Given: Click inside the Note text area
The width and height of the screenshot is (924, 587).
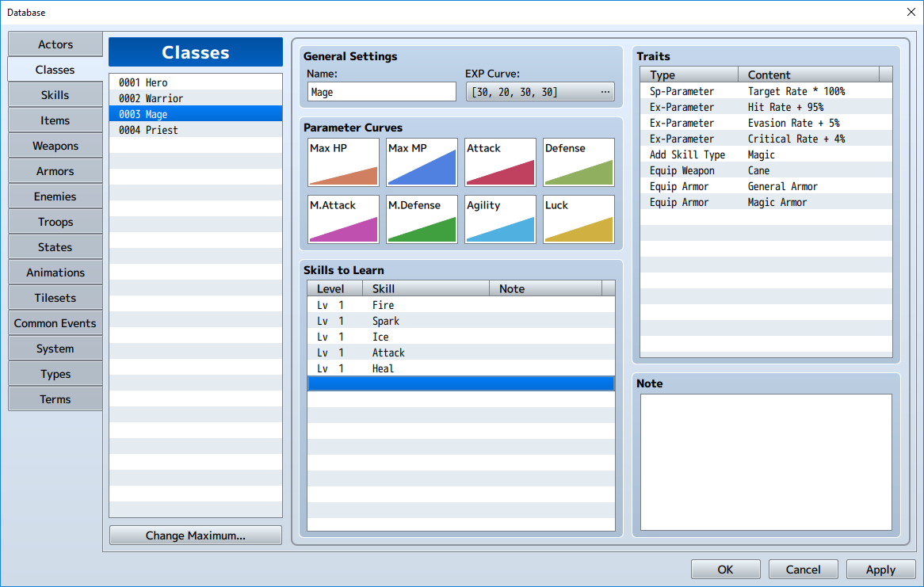Looking at the screenshot, I should [766, 462].
